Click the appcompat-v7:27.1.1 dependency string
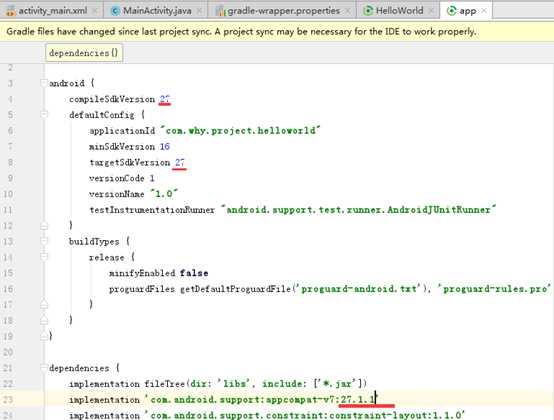The height and width of the screenshot is (420, 554). [x=261, y=400]
